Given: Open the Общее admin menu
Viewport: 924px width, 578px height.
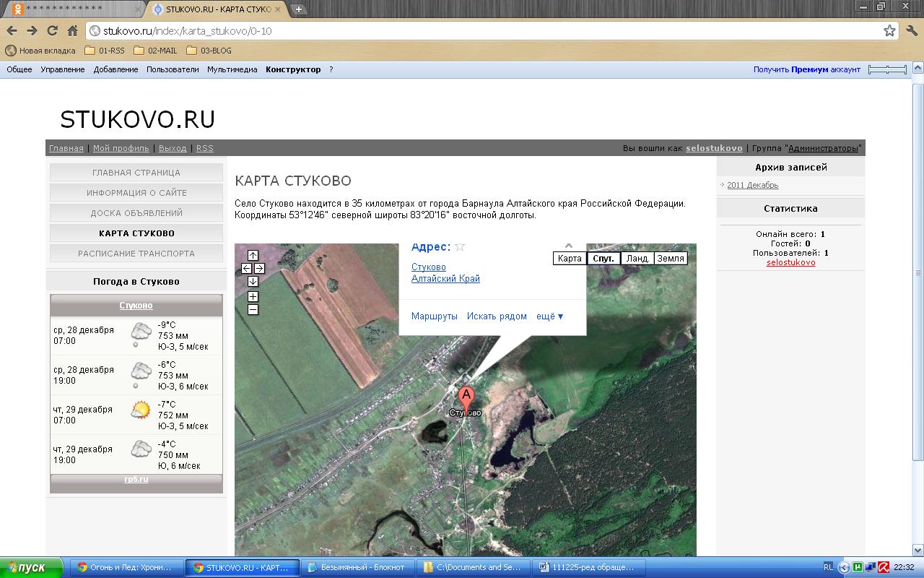Looking at the screenshot, I should [19, 69].
